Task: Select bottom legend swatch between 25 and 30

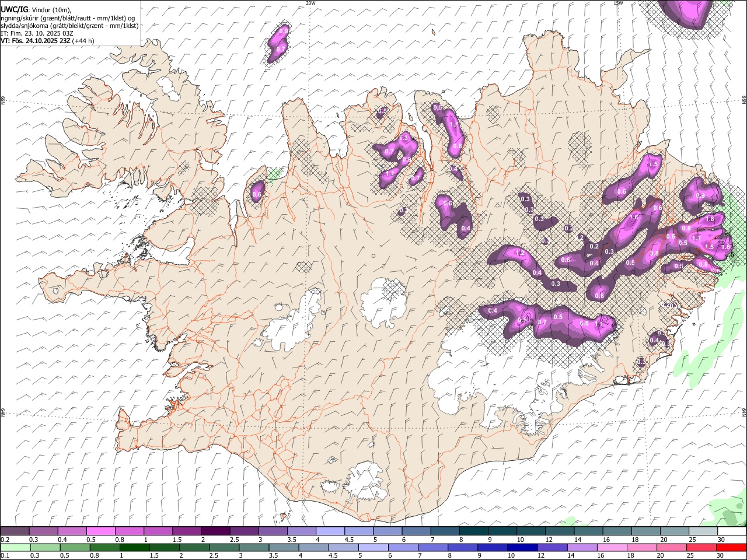Action: click(700, 547)
